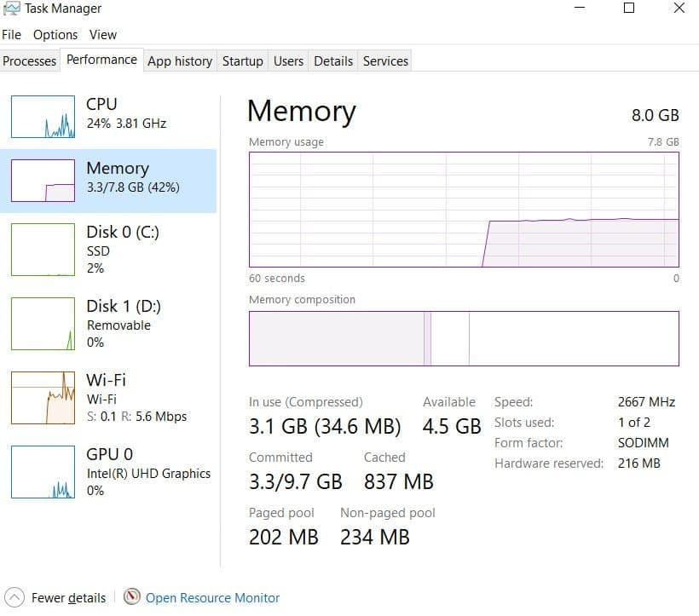Click the Resource Monitor icon
This screenshot has width=699, height=616.
pos(133,597)
